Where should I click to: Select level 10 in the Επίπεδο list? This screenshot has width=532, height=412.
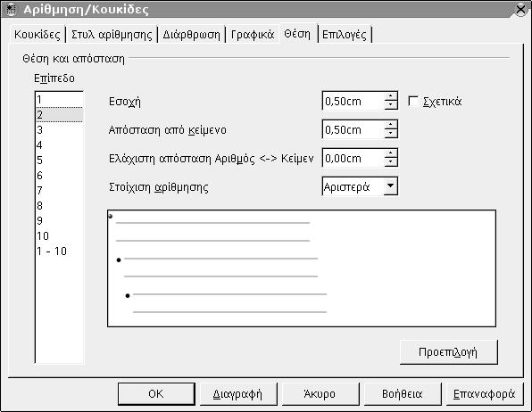tap(59, 236)
